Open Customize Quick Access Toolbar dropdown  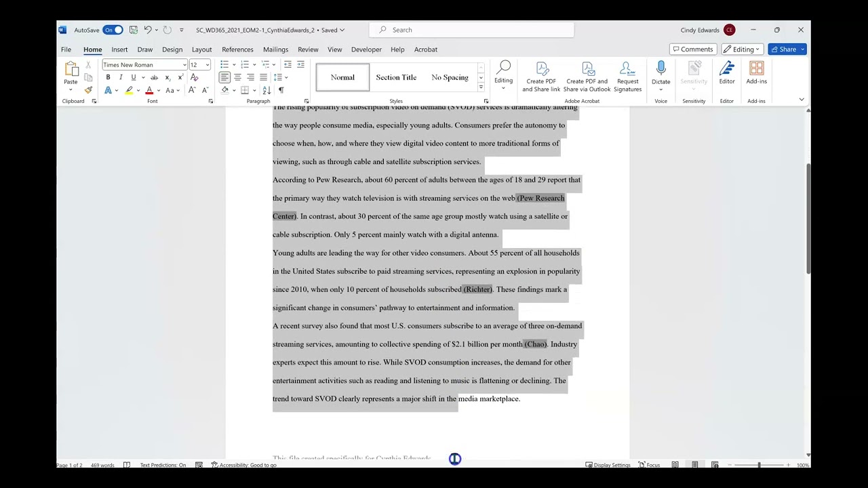[x=181, y=30]
